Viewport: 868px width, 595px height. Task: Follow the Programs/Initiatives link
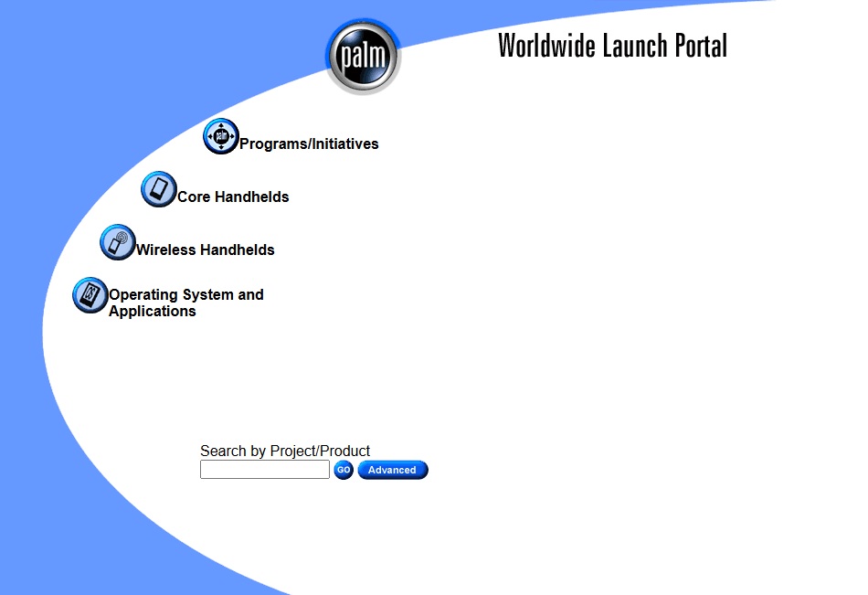point(309,143)
